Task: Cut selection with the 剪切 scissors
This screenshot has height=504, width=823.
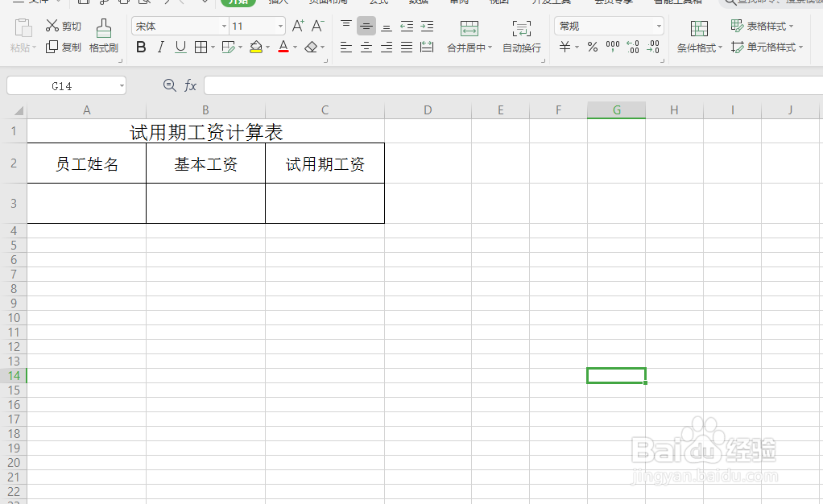Action: coord(64,26)
